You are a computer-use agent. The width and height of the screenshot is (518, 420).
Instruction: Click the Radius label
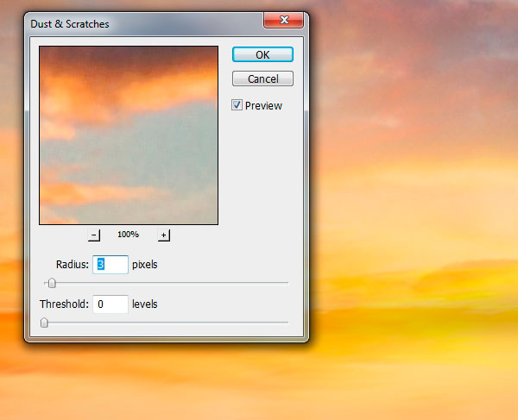[x=73, y=265]
